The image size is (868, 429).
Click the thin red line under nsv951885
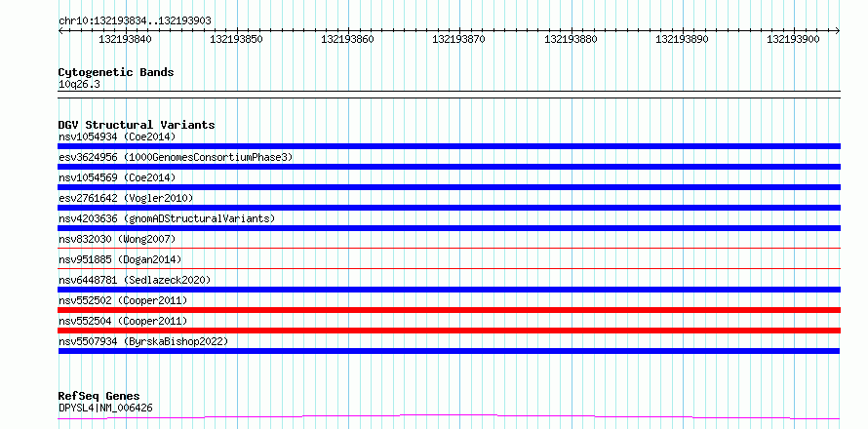pyautogui.click(x=449, y=268)
